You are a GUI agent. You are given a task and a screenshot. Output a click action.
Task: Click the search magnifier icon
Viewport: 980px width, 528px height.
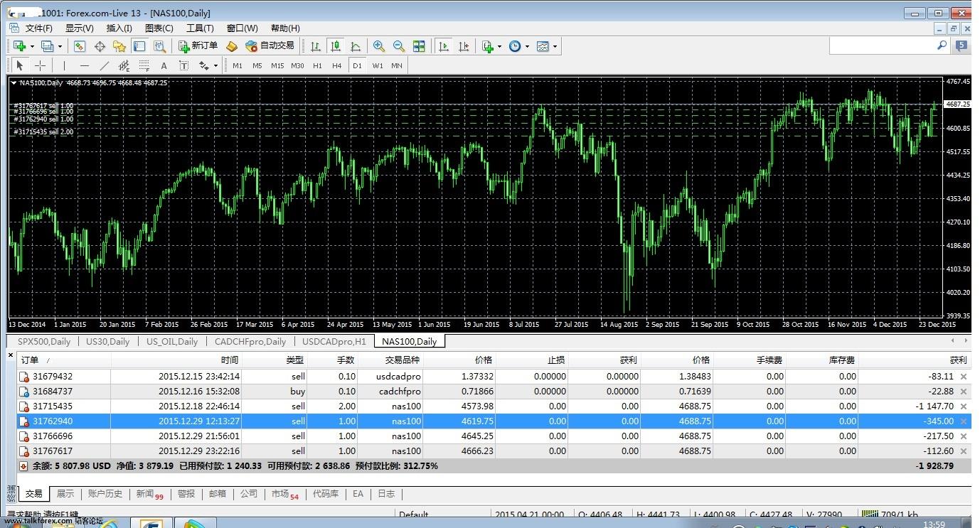[942, 45]
